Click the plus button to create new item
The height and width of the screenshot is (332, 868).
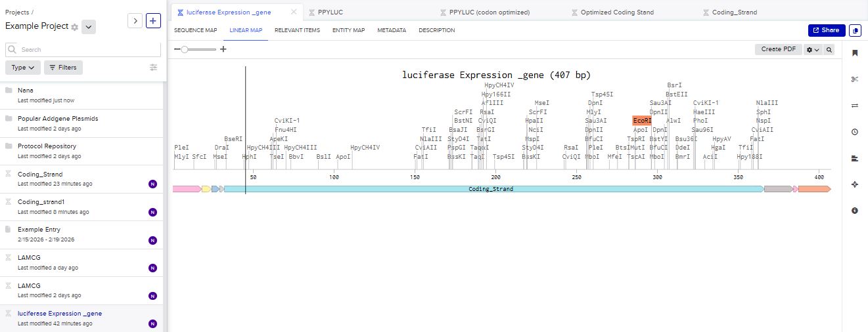click(x=152, y=21)
